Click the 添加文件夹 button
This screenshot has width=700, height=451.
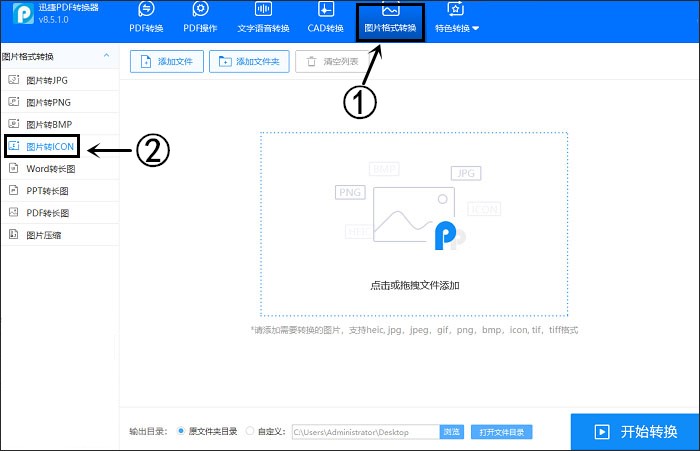tap(249, 62)
